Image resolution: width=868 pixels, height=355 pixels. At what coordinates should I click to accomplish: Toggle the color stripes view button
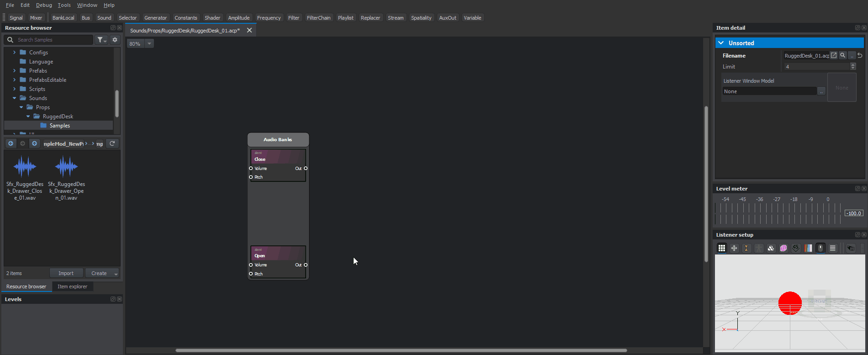click(x=808, y=248)
